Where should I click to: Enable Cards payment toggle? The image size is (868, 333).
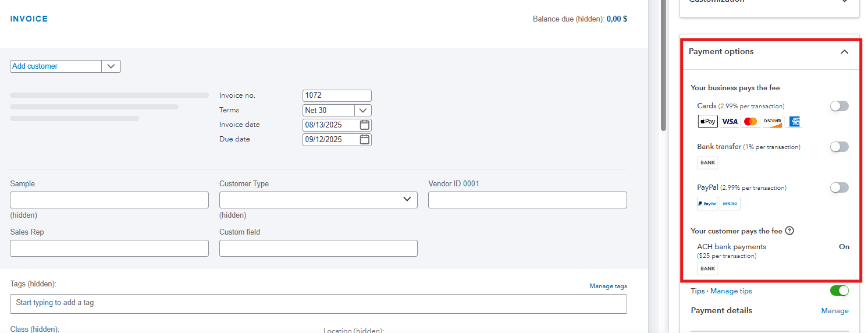click(839, 106)
